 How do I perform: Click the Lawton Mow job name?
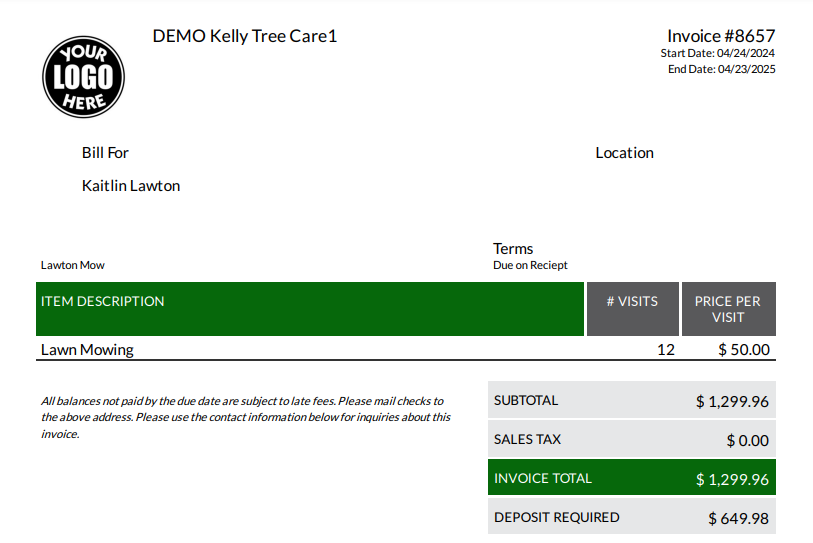(x=73, y=265)
